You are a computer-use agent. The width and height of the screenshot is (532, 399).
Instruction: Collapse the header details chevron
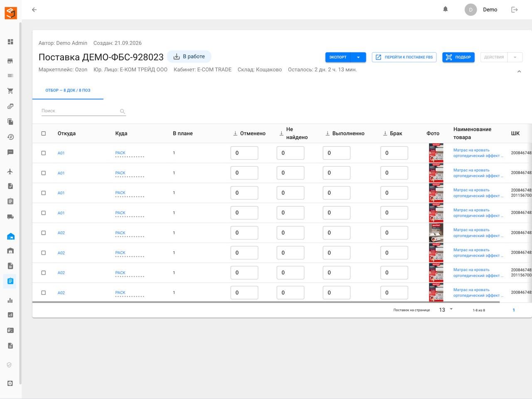pos(519,71)
